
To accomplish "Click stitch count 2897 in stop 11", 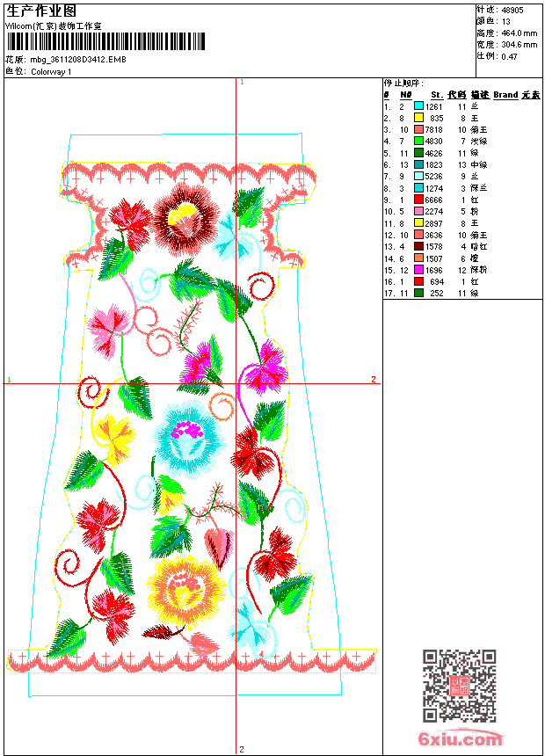I will tap(433, 223).
